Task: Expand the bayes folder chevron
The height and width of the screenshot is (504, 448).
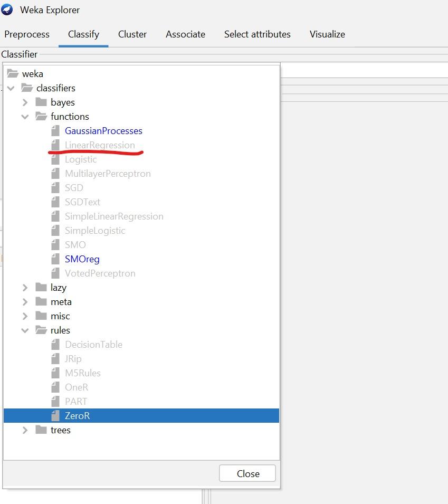Action: point(25,102)
